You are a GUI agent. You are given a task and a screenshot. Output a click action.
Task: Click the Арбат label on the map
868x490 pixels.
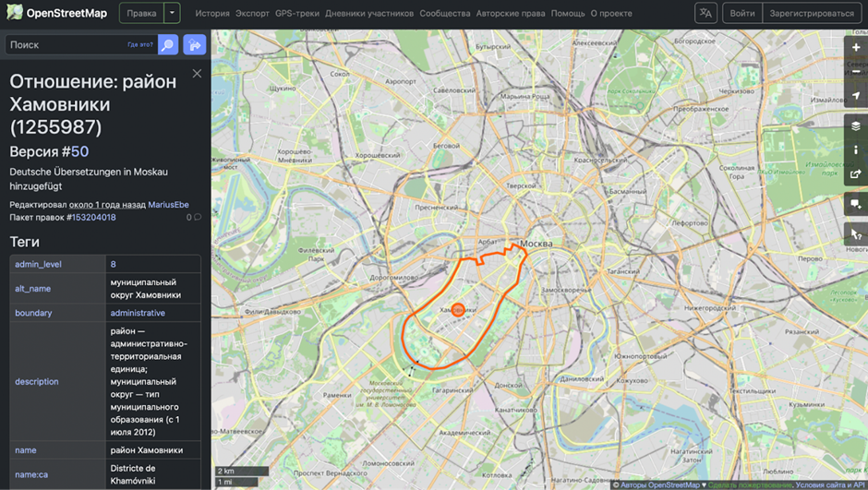[488, 242]
